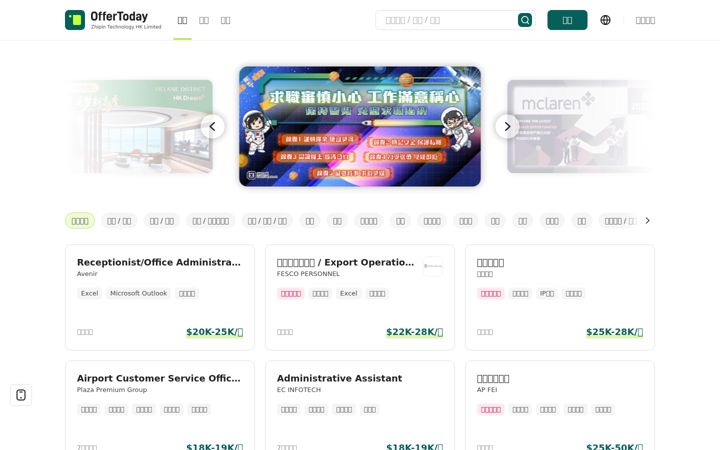Open the Receptionist/Office Administra... job card
The image size is (720, 450).
(160, 298)
